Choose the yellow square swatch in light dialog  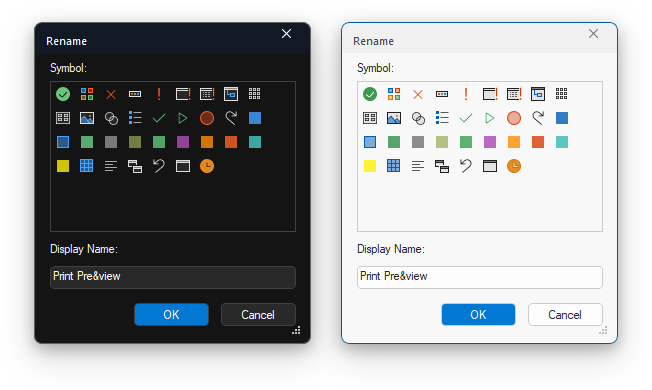click(370, 166)
